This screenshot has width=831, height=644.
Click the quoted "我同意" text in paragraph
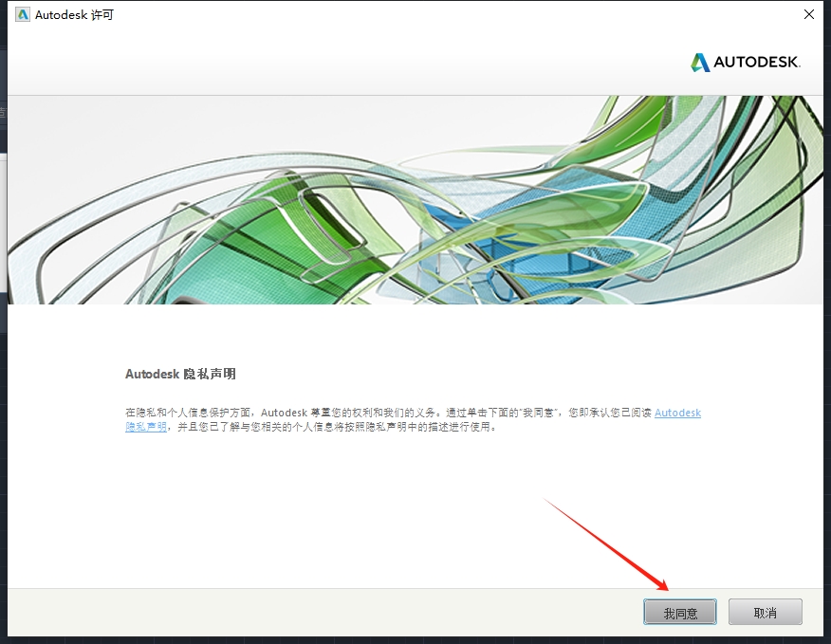pos(545,413)
